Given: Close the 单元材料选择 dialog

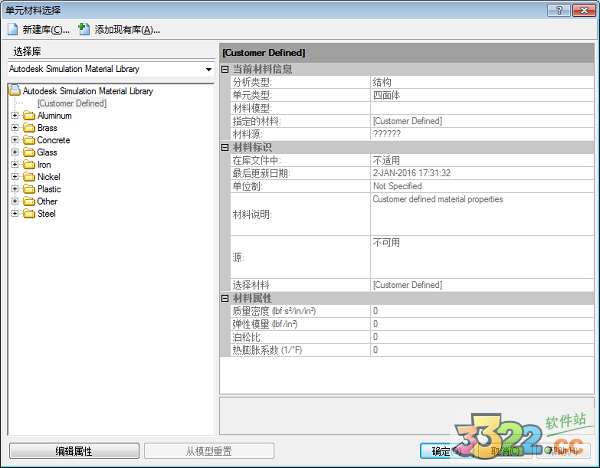Looking at the screenshot, I should pyautogui.click(x=584, y=10).
